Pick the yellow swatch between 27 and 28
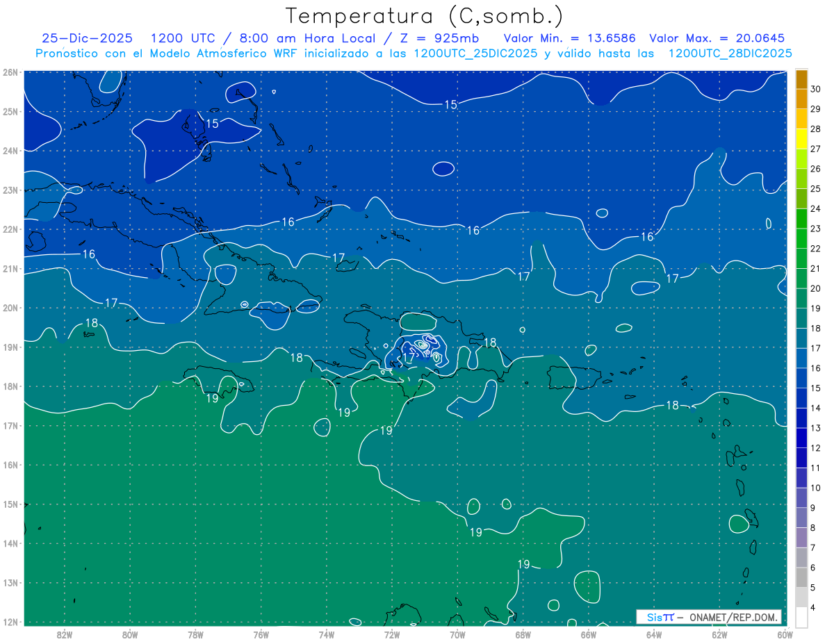This screenshot has height=644, width=834. click(x=801, y=138)
